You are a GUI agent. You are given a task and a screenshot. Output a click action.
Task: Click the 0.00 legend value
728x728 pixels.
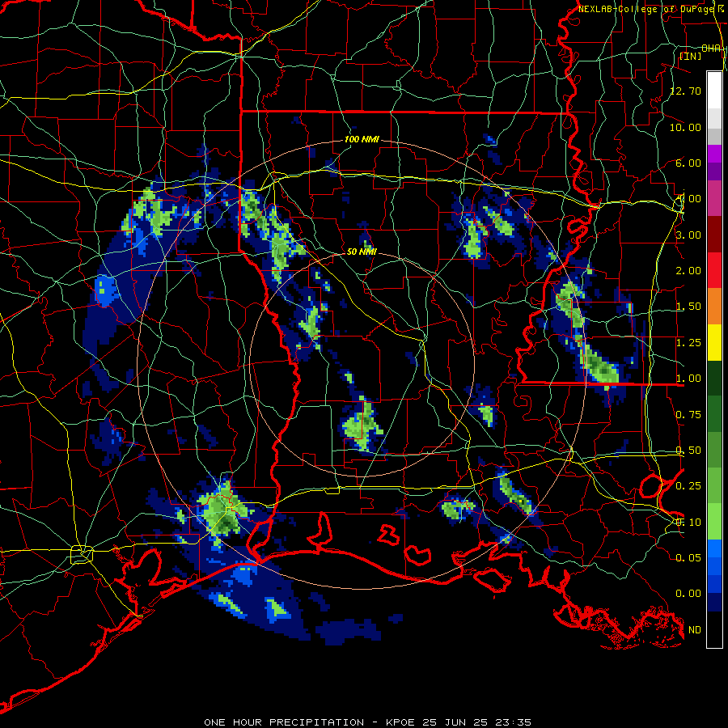(x=688, y=594)
